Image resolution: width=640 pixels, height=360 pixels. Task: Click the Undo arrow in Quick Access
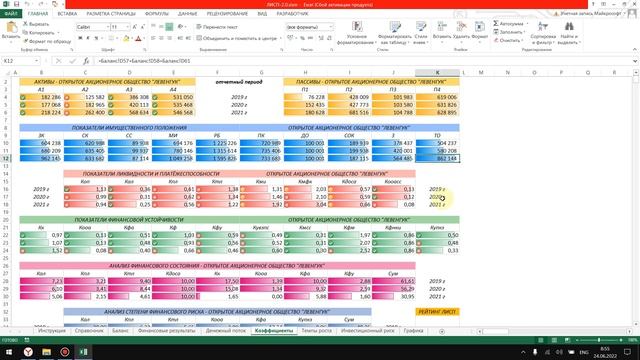tap(27, 4)
